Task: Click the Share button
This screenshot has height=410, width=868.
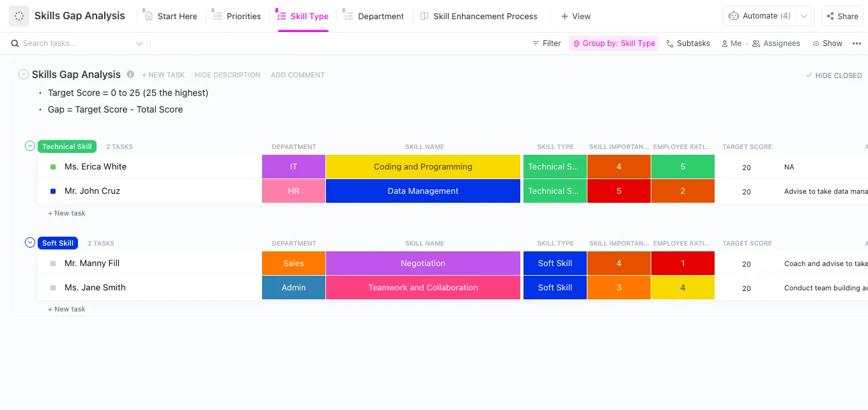Action: click(x=841, y=16)
